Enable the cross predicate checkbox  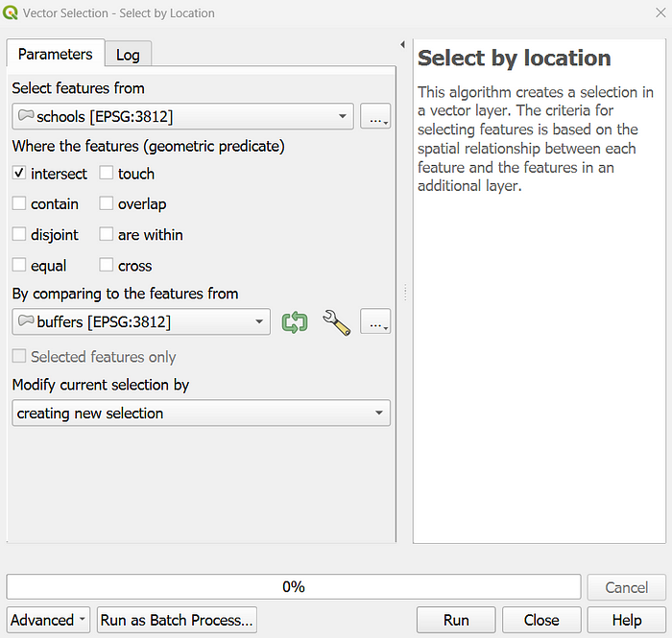[106, 265]
